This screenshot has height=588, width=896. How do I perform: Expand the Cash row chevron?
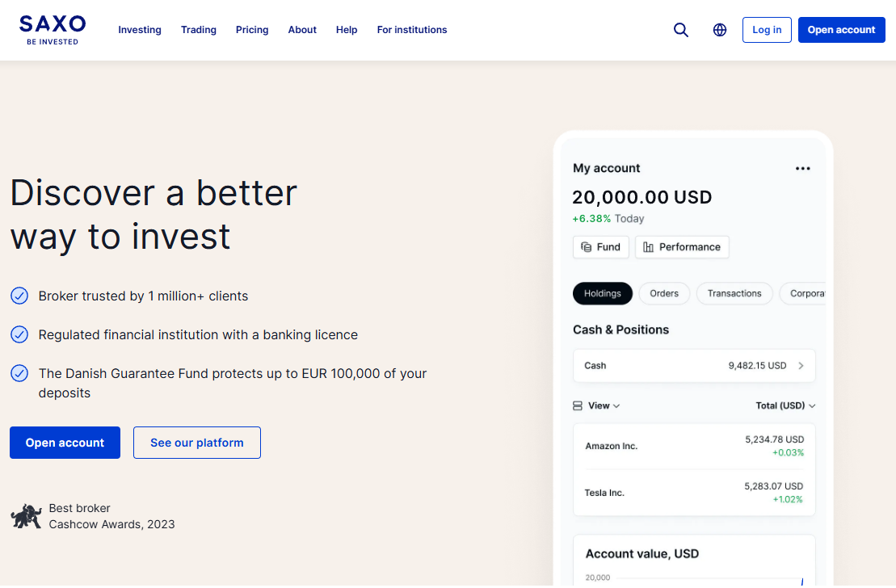(x=801, y=366)
